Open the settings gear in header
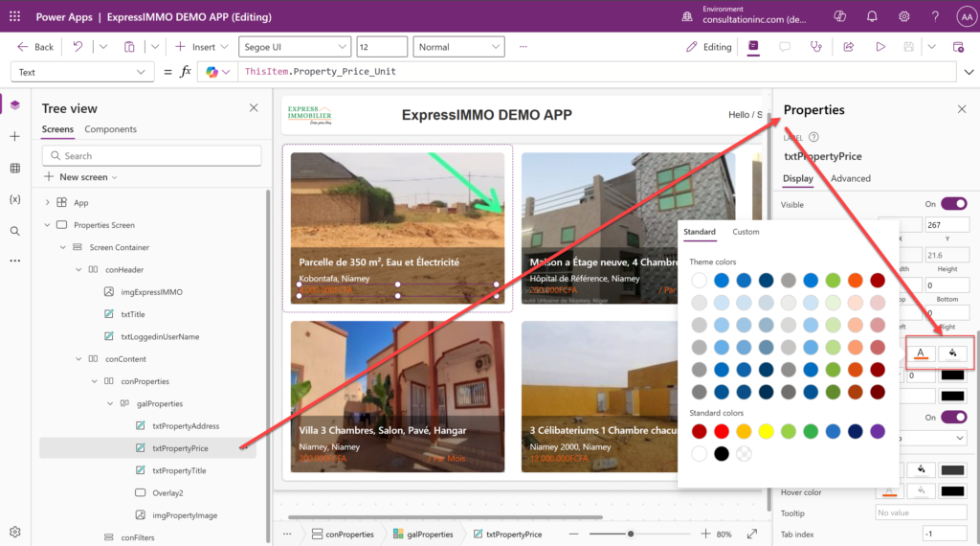Image resolution: width=980 pixels, height=546 pixels. click(903, 17)
